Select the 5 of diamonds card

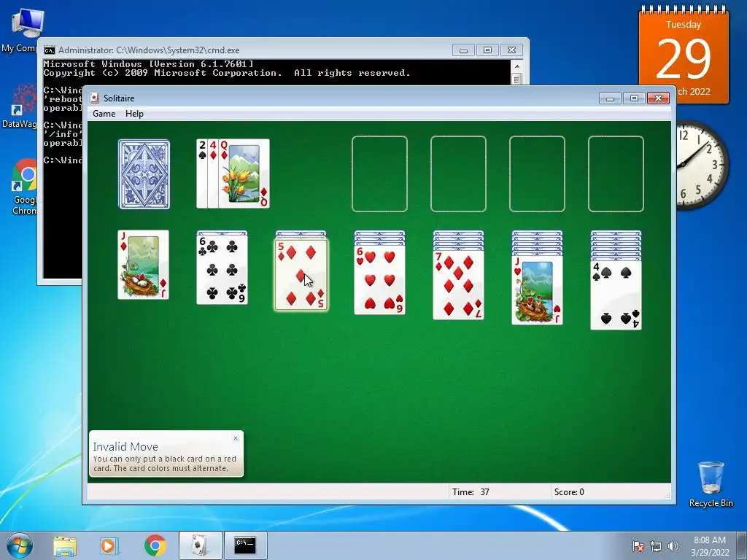tap(301, 275)
